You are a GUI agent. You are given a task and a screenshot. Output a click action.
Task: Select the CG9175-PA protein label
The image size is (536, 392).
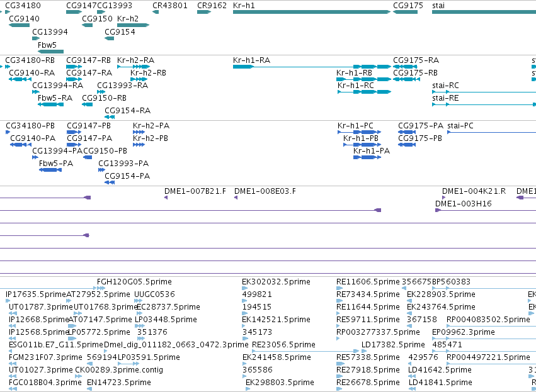click(421, 126)
